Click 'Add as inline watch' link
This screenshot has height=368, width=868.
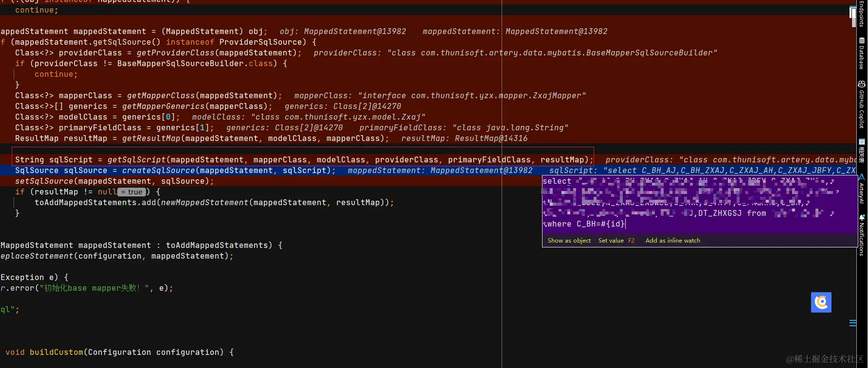673,241
